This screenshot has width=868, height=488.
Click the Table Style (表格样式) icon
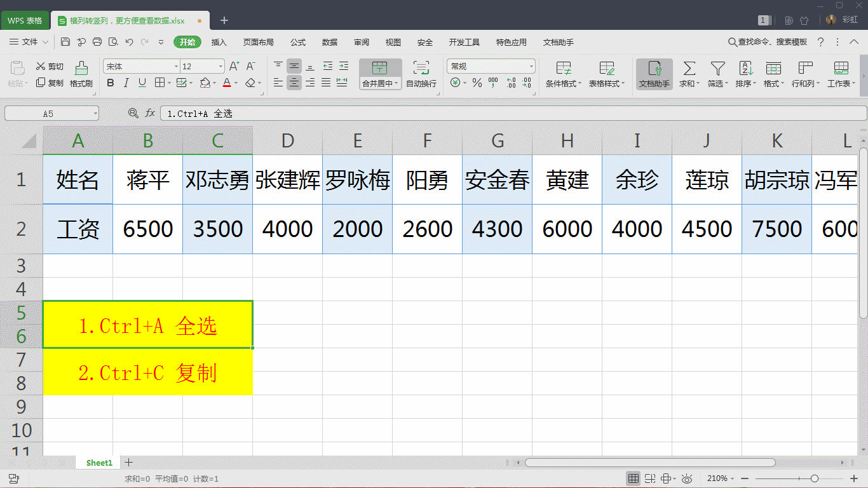606,73
